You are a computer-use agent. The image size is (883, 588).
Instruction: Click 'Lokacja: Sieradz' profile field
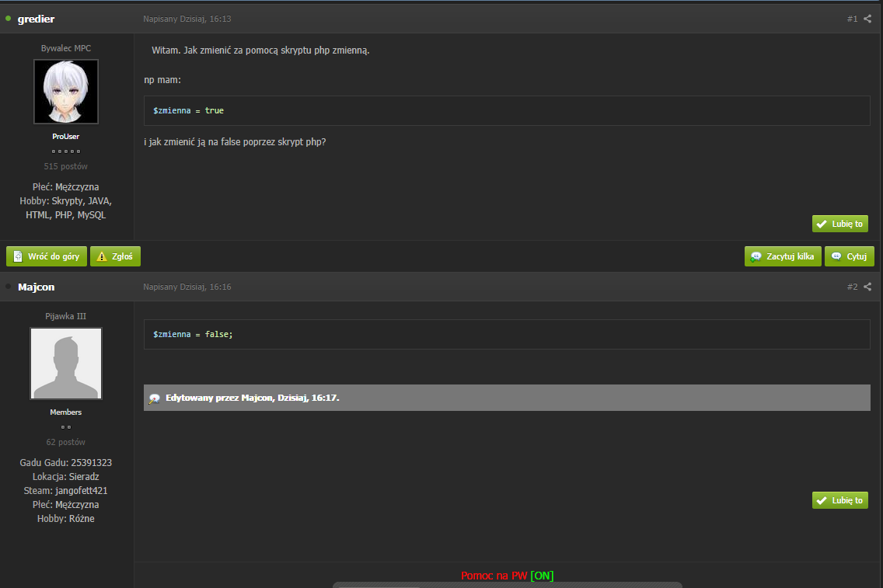tap(66, 477)
